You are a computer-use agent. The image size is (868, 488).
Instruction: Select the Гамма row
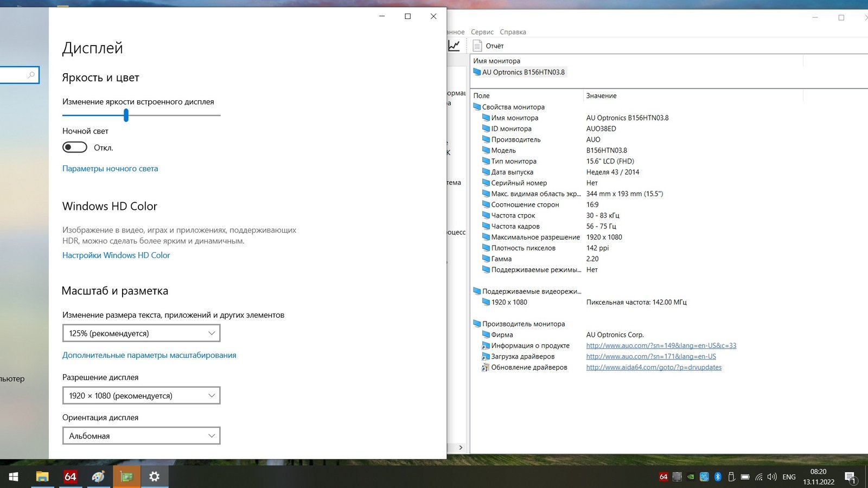pos(497,259)
